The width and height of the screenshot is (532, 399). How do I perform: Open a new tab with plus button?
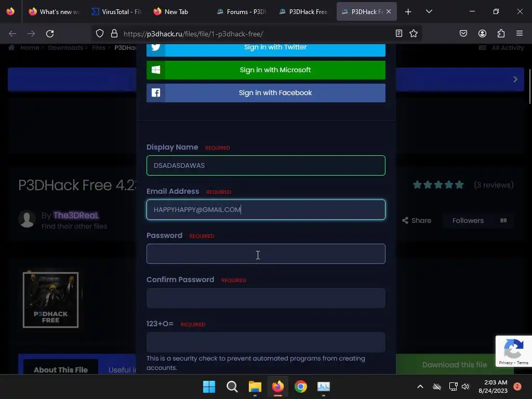click(408, 12)
